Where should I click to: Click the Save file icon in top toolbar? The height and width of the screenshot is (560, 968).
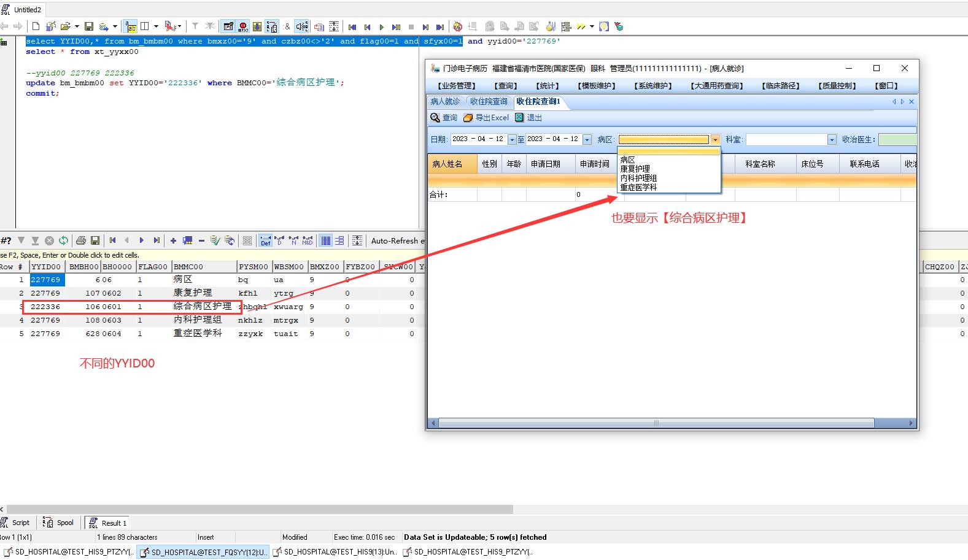tap(89, 26)
